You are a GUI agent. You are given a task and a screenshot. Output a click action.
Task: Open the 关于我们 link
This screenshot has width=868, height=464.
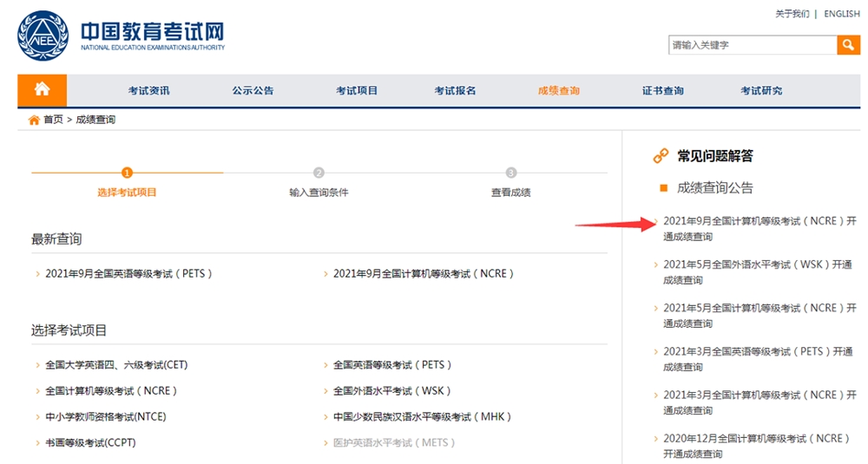(792, 14)
